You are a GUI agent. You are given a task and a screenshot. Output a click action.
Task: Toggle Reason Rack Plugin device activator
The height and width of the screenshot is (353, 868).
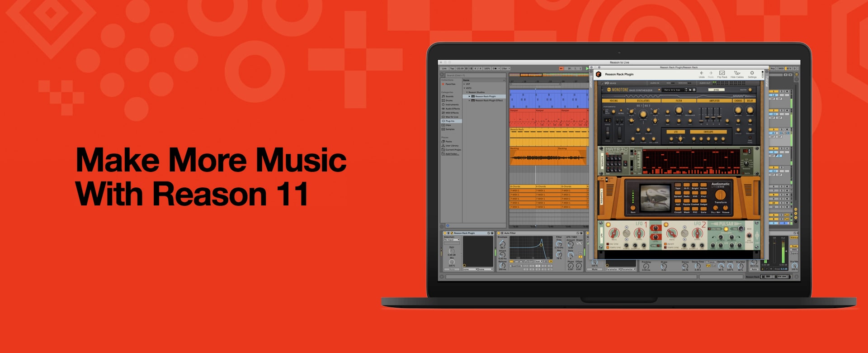(x=445, y=233)
